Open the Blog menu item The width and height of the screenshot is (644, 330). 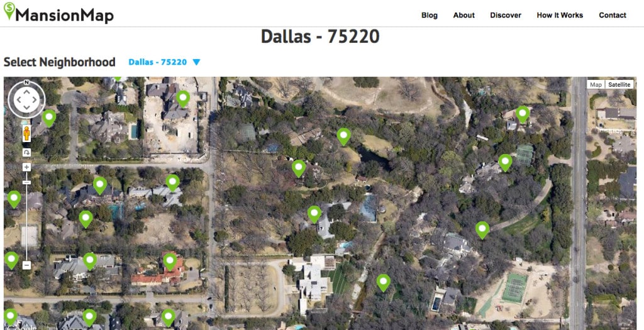429,15
